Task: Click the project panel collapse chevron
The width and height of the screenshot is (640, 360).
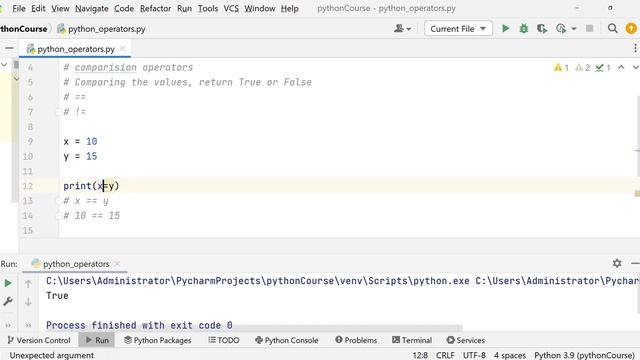Action: pos(4,64)
